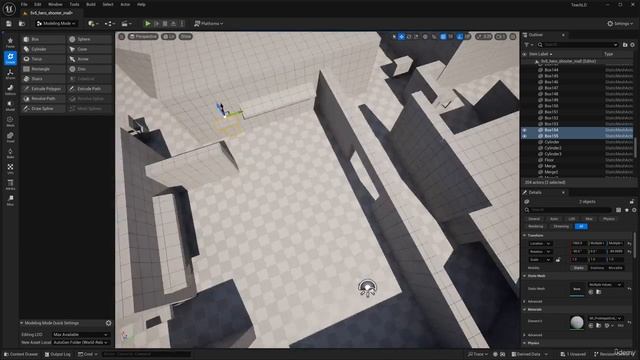640x360 pixels.
Task: Select the Box primitive tool
Action: 43,39
